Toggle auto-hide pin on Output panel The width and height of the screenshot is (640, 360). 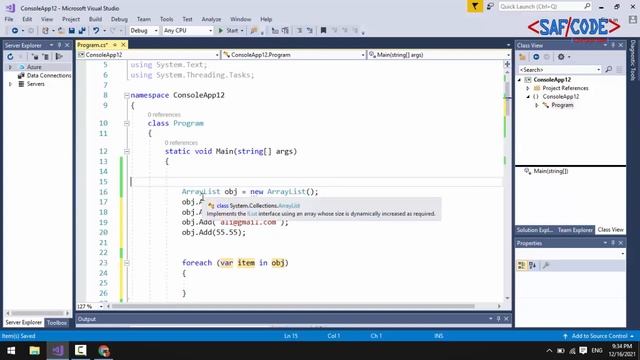[498, 318]
